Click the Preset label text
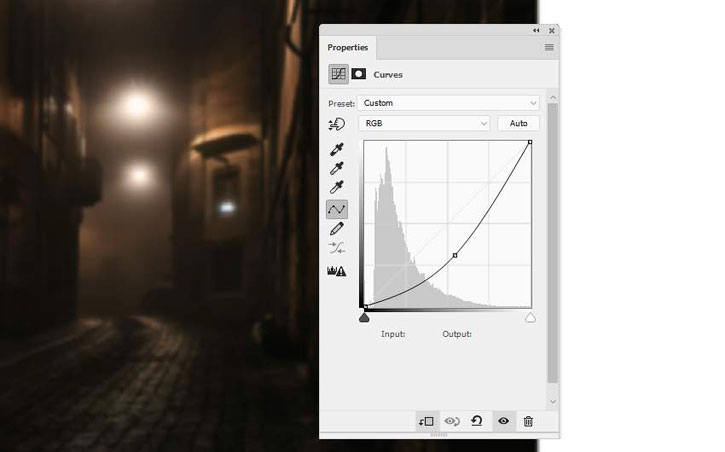Image resolution: width=725 pixels, height=452 pixels. tap(341, 104)
